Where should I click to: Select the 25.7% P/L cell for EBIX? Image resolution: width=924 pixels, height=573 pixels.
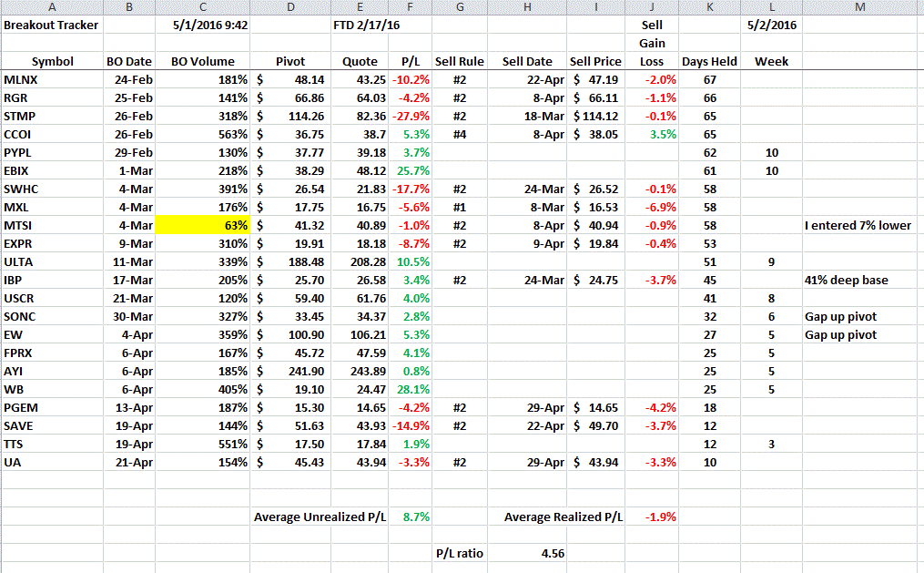pos(411,171)
